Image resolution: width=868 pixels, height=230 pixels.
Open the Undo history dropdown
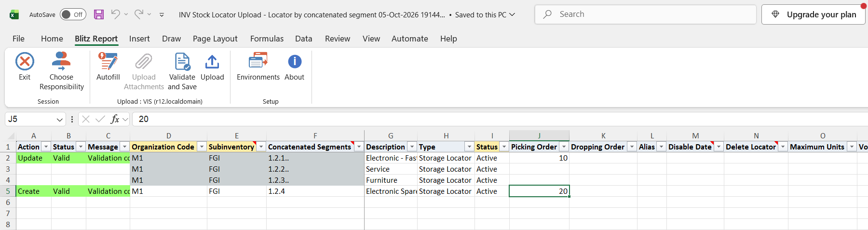pyautogui.click(x=126, y=14)
